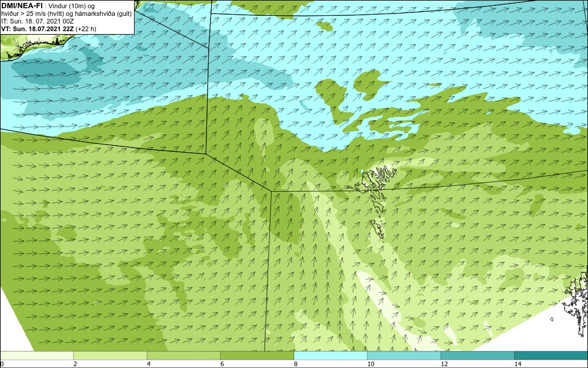
Task: Click the 4–6 m/s green legend swatch
Action: [183, 356]
